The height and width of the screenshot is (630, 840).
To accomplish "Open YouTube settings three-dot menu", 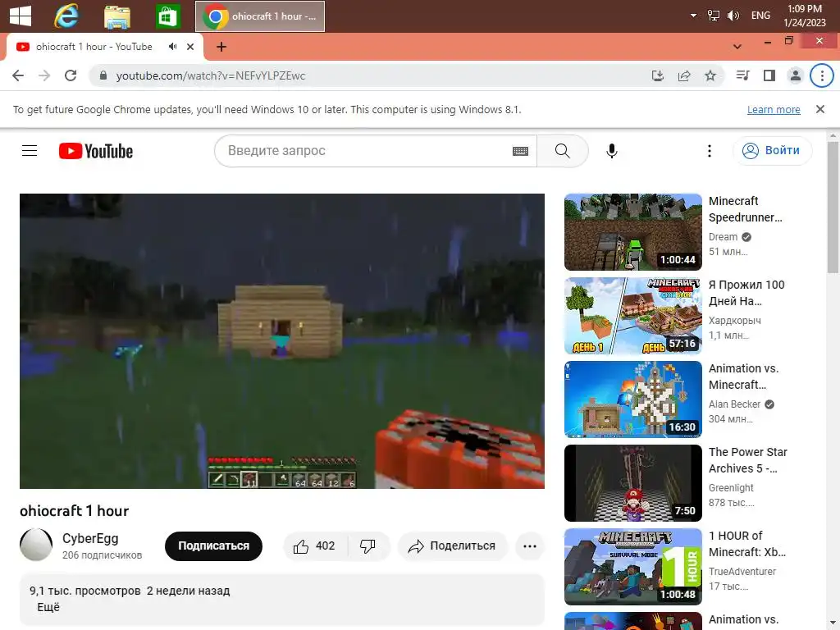I will [710, 151].
